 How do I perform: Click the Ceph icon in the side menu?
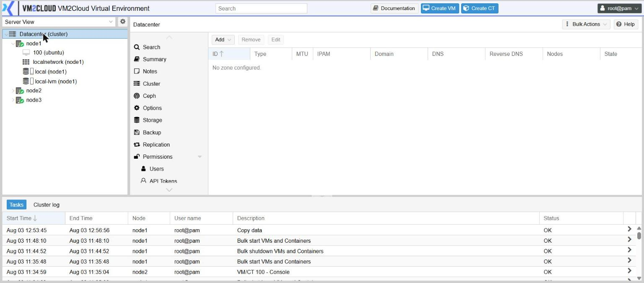pos(137,96)
